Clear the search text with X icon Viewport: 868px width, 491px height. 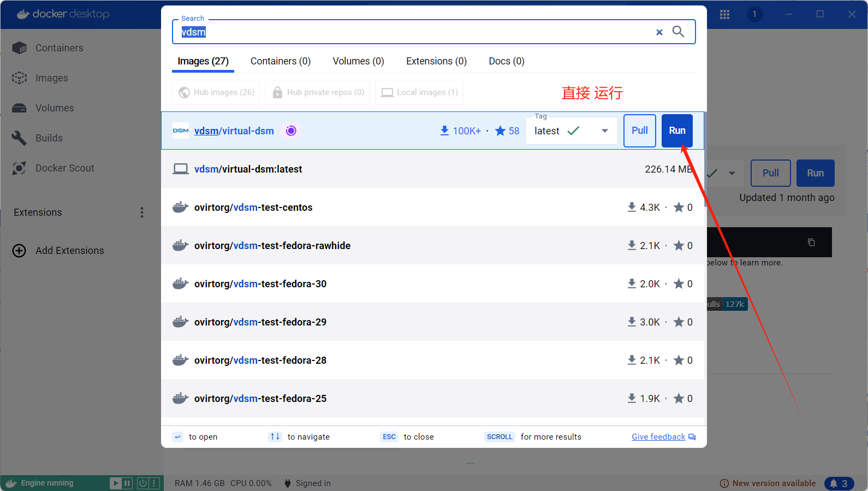pos(659,32)
